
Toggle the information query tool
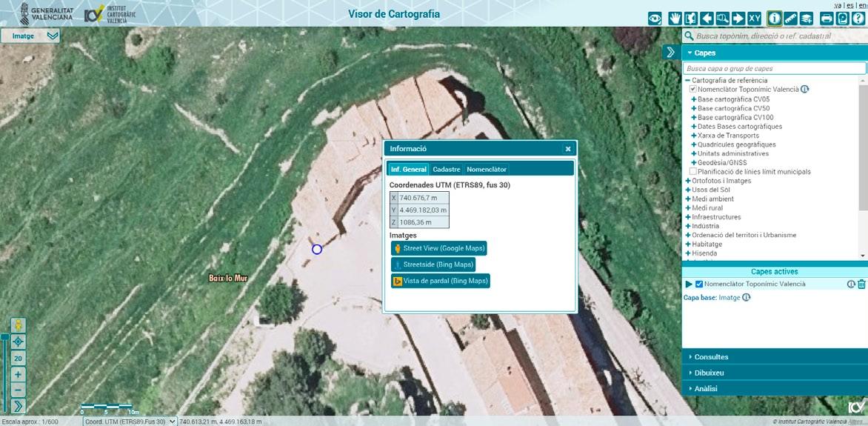pos(775,19)
